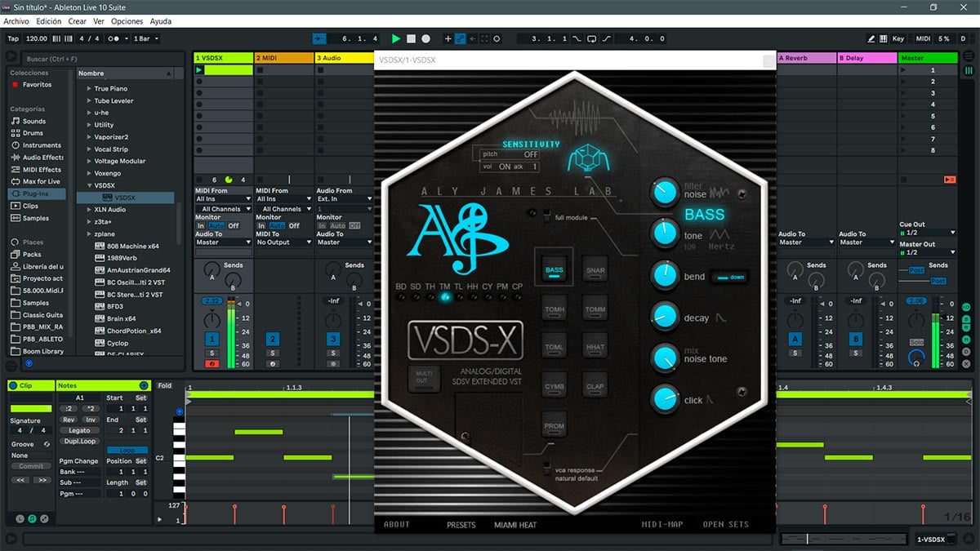Disarm record on track 1 VSDSX
This screenshot has height=551, width=980.
pos(212,363)
